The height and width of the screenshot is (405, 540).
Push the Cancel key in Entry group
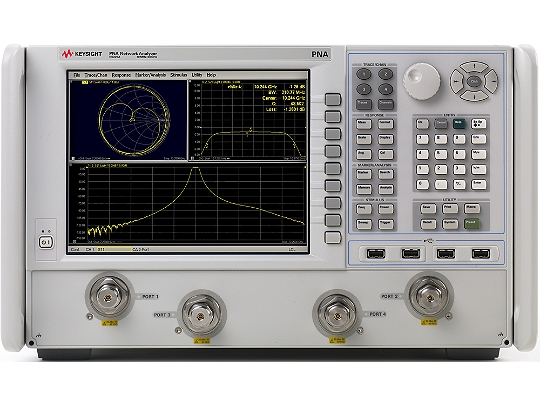coord(440,124)
